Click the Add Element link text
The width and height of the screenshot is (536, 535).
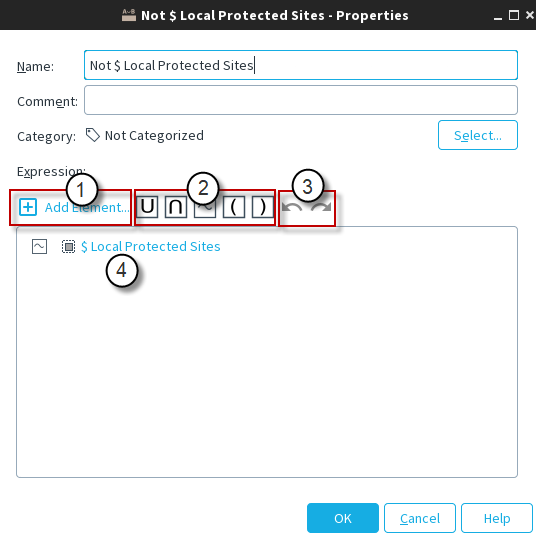87,207
